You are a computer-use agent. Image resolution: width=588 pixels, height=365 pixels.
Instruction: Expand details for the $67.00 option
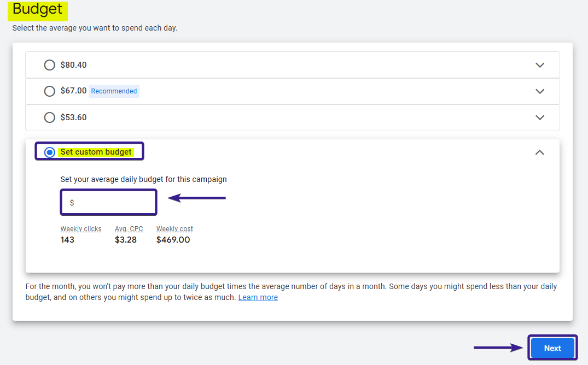540,91
